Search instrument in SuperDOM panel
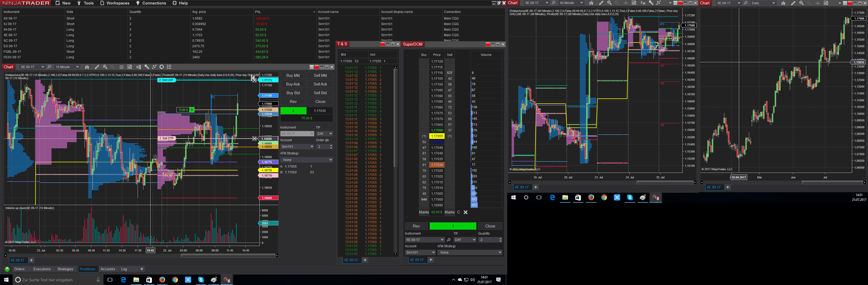The width and height of the screenshot is (868, 285). pyautogui.click(x=449, y=240)
